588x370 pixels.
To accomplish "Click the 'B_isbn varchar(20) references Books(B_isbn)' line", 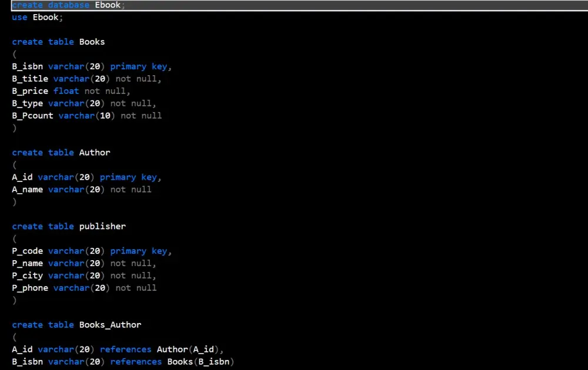I will click(123, 362).
